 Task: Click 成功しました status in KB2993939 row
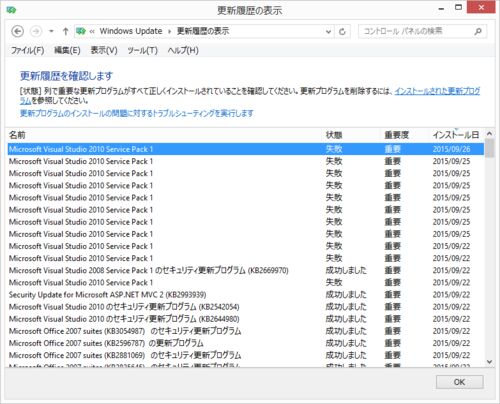[346, 295]
